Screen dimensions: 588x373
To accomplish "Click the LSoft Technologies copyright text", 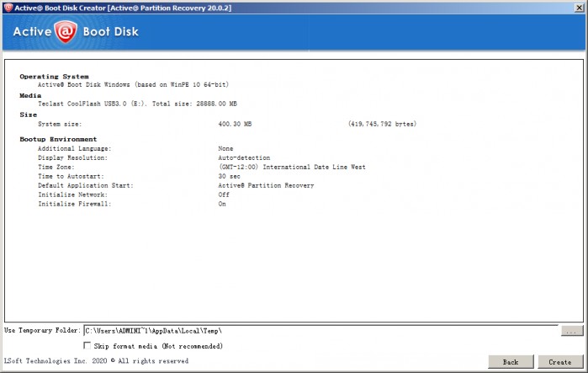I will (97, 361).
